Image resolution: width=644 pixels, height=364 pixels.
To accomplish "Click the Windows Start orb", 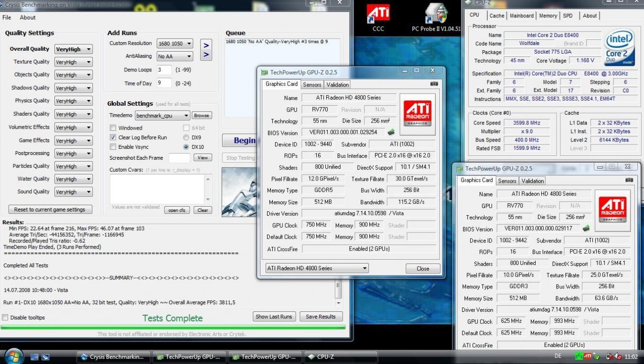I will pos(13,356).
